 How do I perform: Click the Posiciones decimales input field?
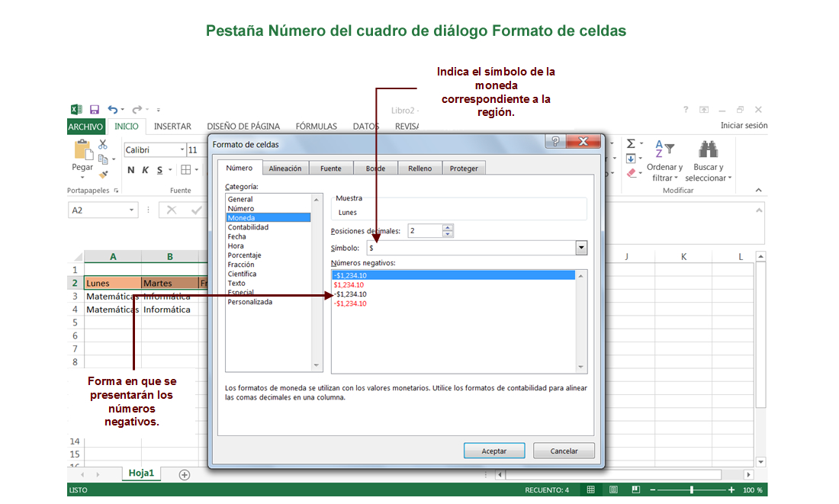426,230
